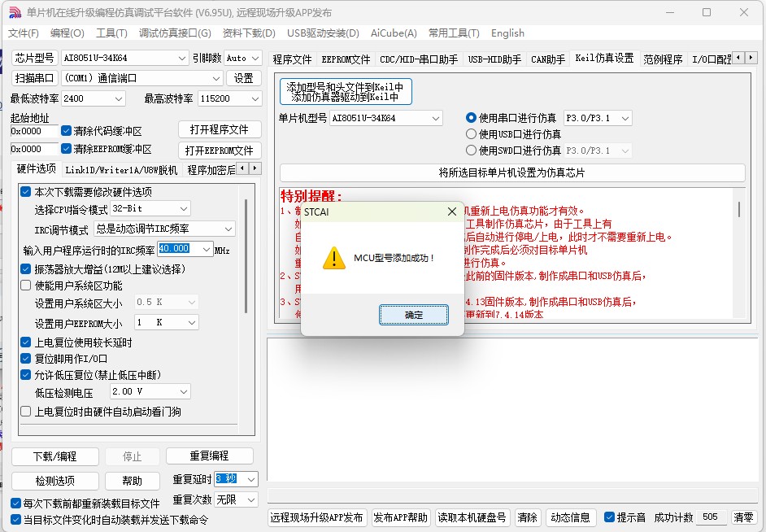Open the AiCube(A) menu
This screenshot has width=766, height=532.
click(x=394, y=33)
